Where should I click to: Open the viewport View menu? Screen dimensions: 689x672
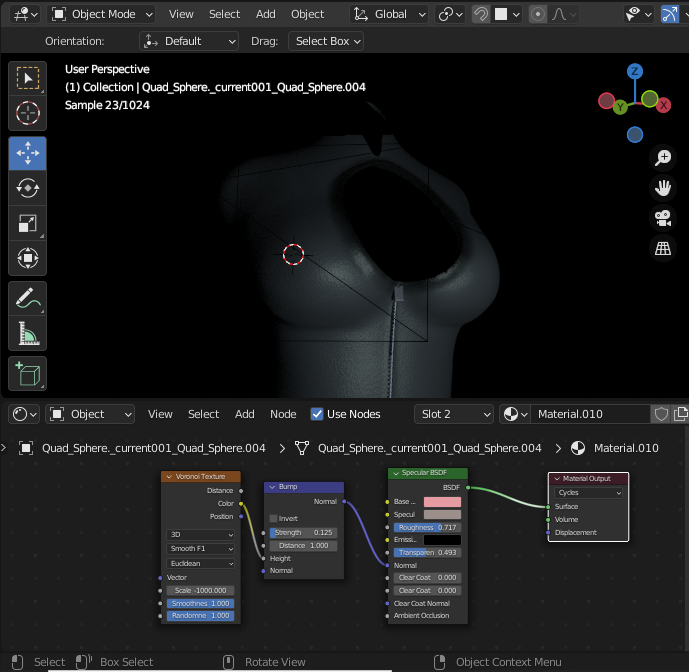(x=181, y=15)
